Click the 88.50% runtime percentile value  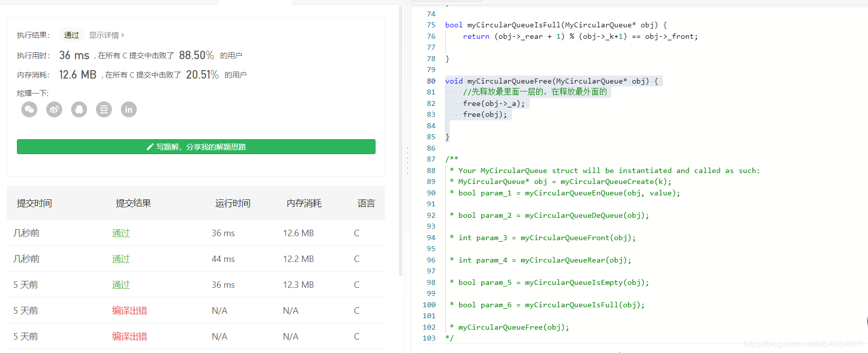pyautogui.click(x=196, y=55)
